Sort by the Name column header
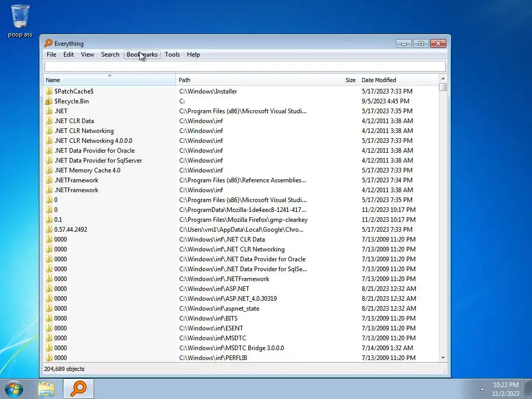 [110, 80]
